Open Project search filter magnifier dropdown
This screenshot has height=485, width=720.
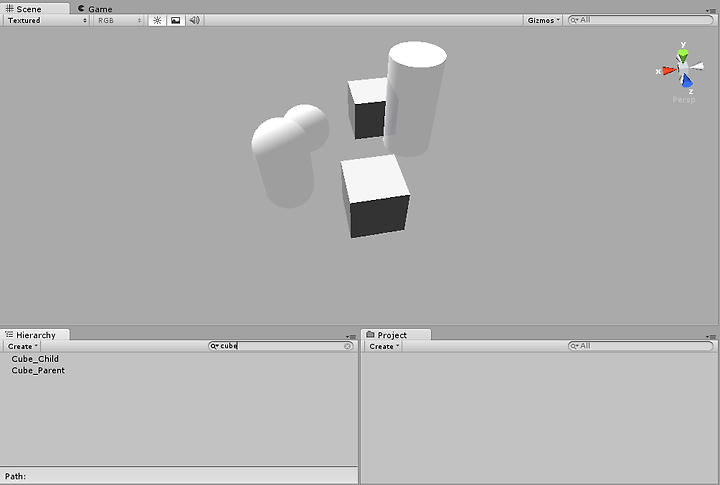(574, 346)
